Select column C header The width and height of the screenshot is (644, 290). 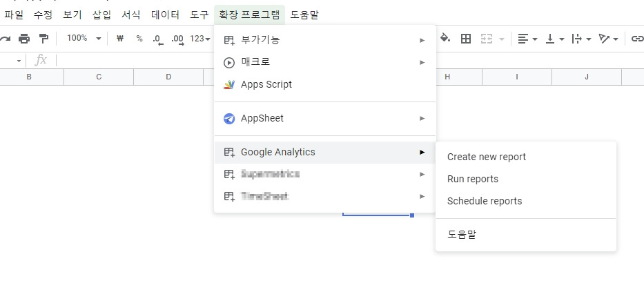pyautogui.click(x=99, y=77)
